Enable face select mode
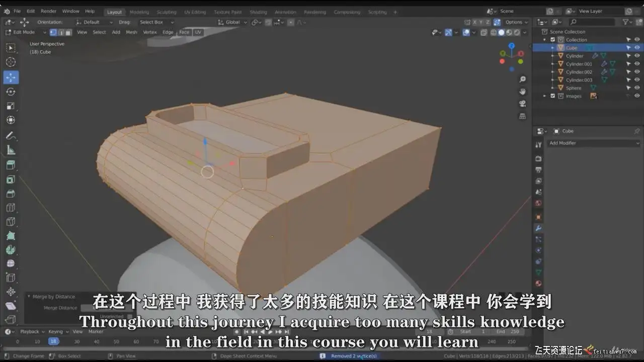 [68, 32]
